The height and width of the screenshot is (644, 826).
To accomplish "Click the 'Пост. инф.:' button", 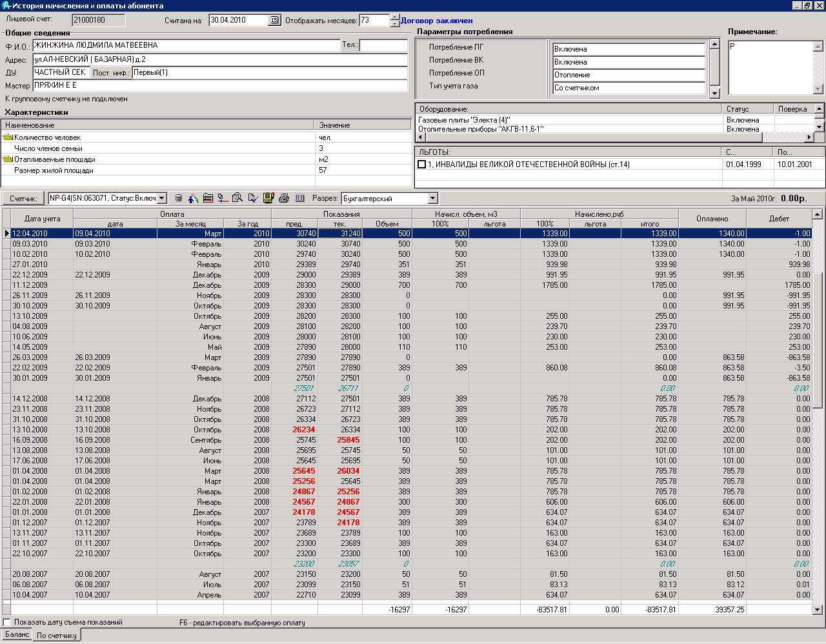I will click(110, 73).
